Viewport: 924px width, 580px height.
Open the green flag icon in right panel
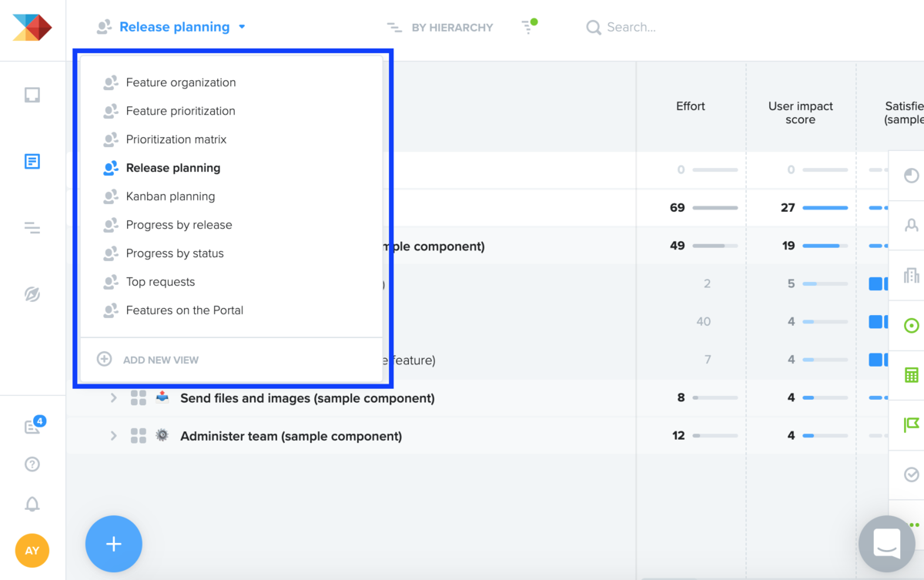click(x=912, y=424)
